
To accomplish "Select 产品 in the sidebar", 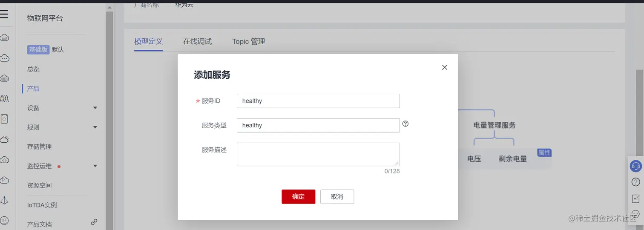I will (33, 89).
